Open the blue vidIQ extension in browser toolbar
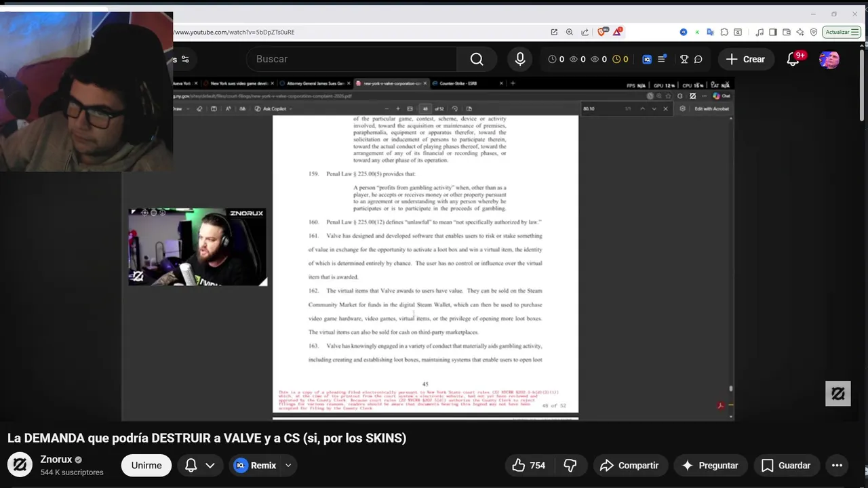868x488 pixels. (684, 32)
